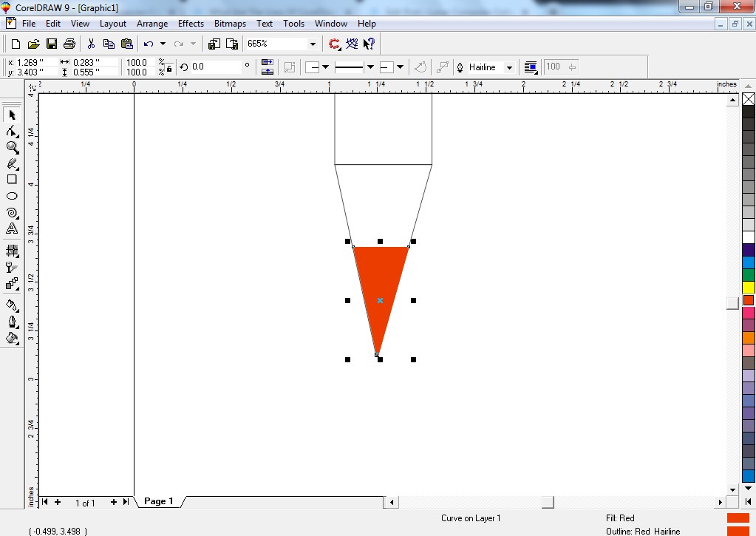Activate the What's This help pointer
Viewport: 756px width, 536px height.
coord(370,44)
